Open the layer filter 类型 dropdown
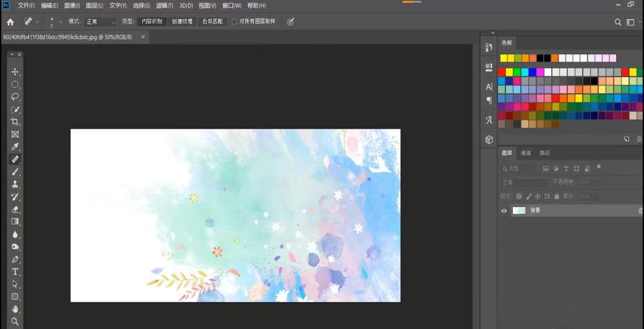The height and width of the screenshot is (329, 644). (519, 169)
